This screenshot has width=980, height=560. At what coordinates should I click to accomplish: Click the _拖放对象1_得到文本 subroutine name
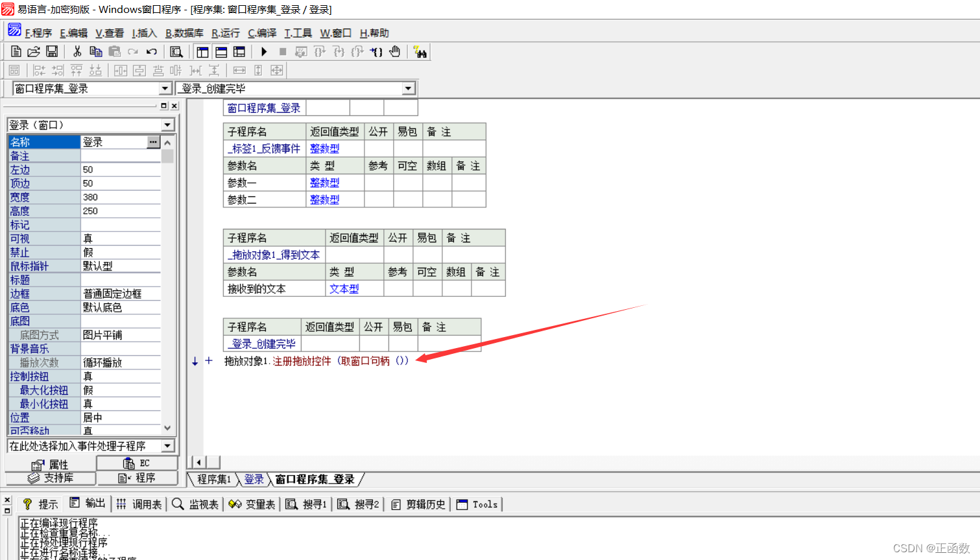274,255
